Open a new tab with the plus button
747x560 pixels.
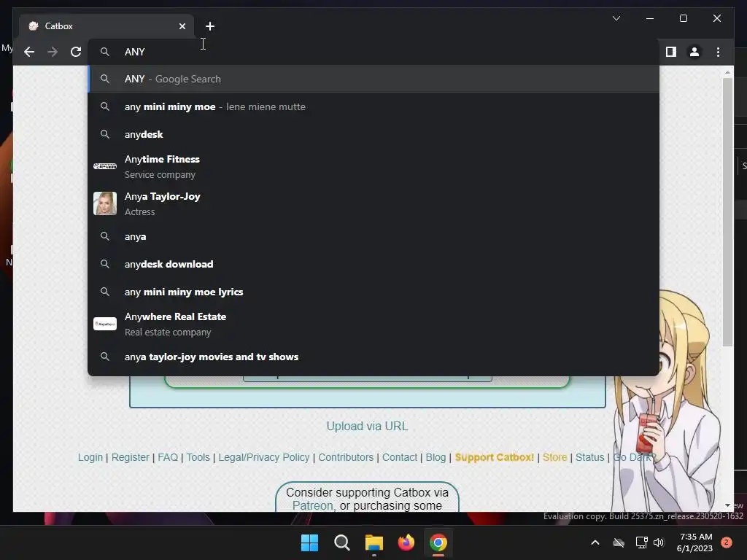point(210,26)
